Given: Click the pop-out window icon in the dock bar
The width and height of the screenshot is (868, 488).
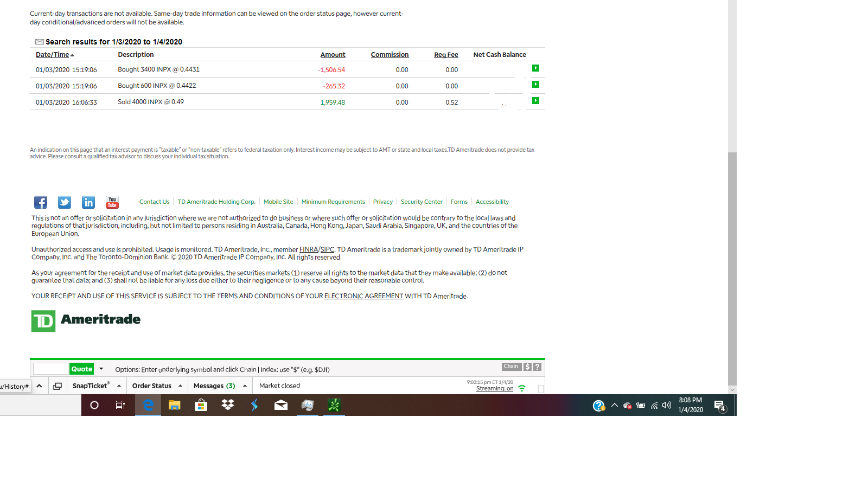Looking at the screenshot, I should [x=58, y=386].
